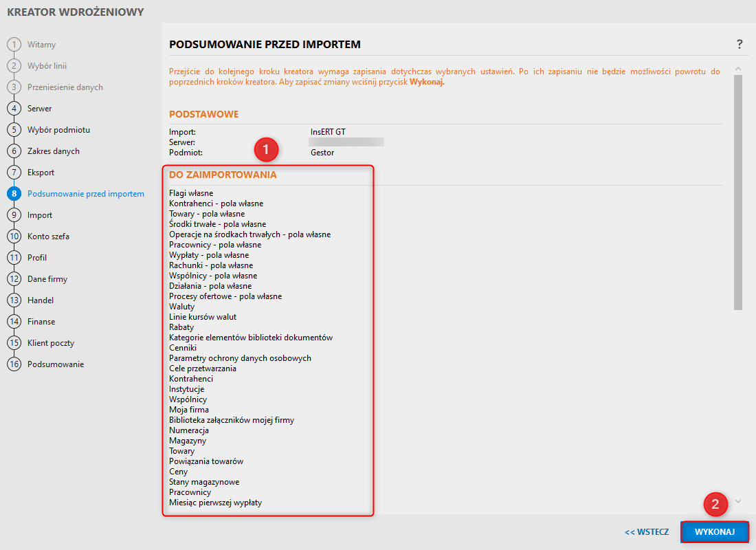The image size is (756, 550).
Task: Select step 14 circle icon Finanse
Action: click(x=14, y=321)
